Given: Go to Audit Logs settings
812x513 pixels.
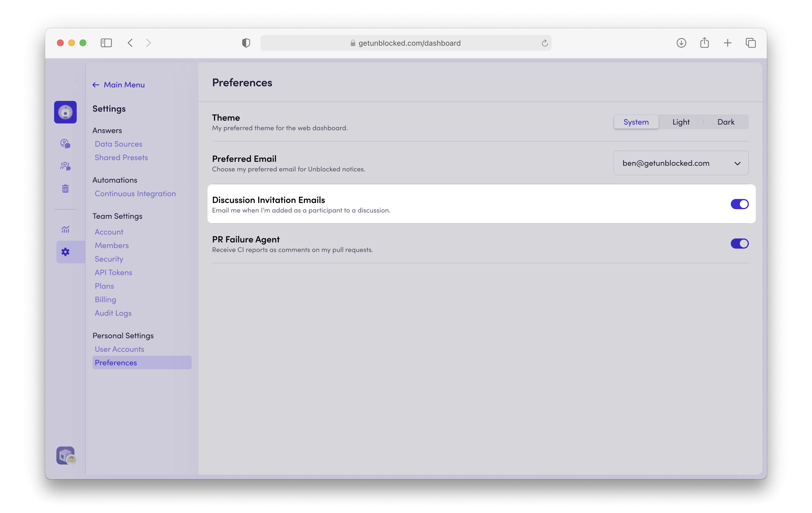Looking at the screenshot, I should [x=113, y=313].
